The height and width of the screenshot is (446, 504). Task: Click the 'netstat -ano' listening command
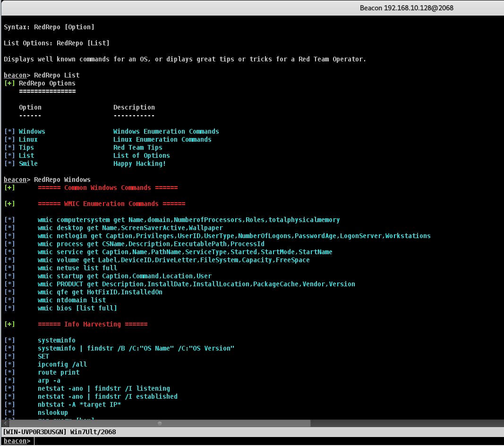[x=104, y=388]
